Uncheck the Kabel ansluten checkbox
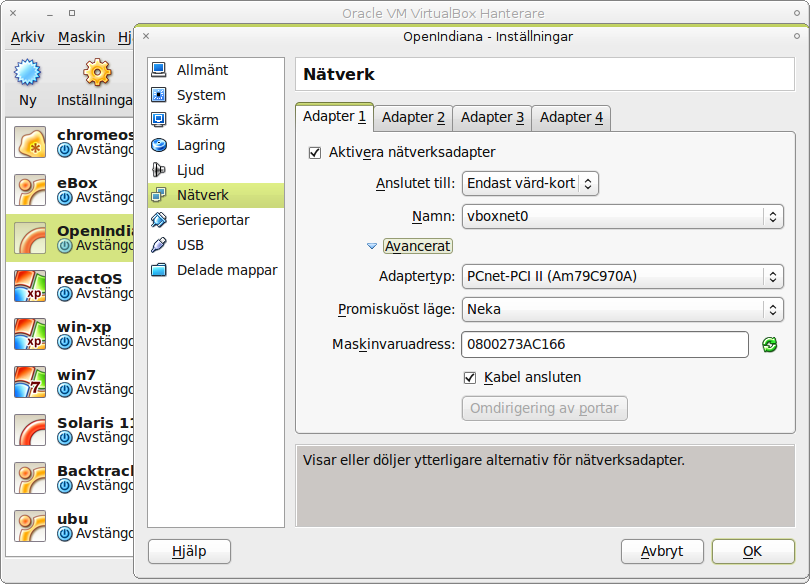The image size is (810, 584). (470, 378)
